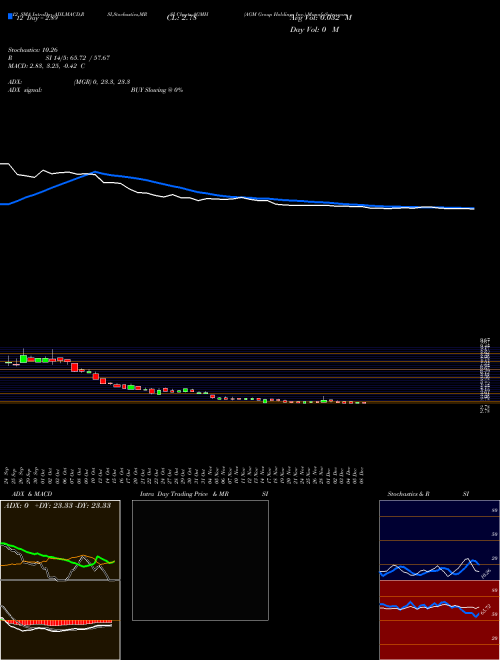Click 'Intra Day Trading Price & MR' title
The image size is (500, 660).
tap(184, 494)
